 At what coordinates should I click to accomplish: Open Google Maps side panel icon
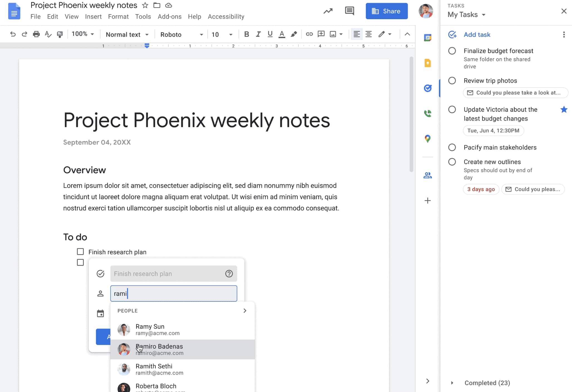coord(428,138)
